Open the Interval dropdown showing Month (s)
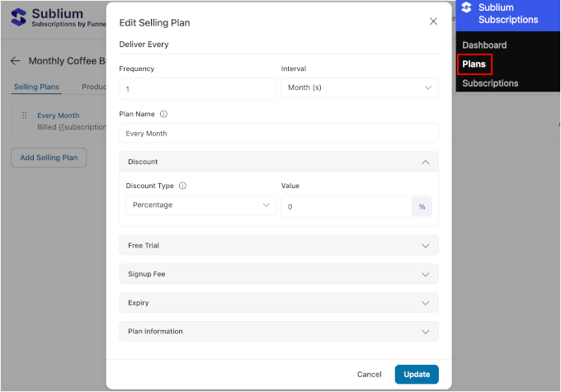561x392 pixels. [360, 87]
